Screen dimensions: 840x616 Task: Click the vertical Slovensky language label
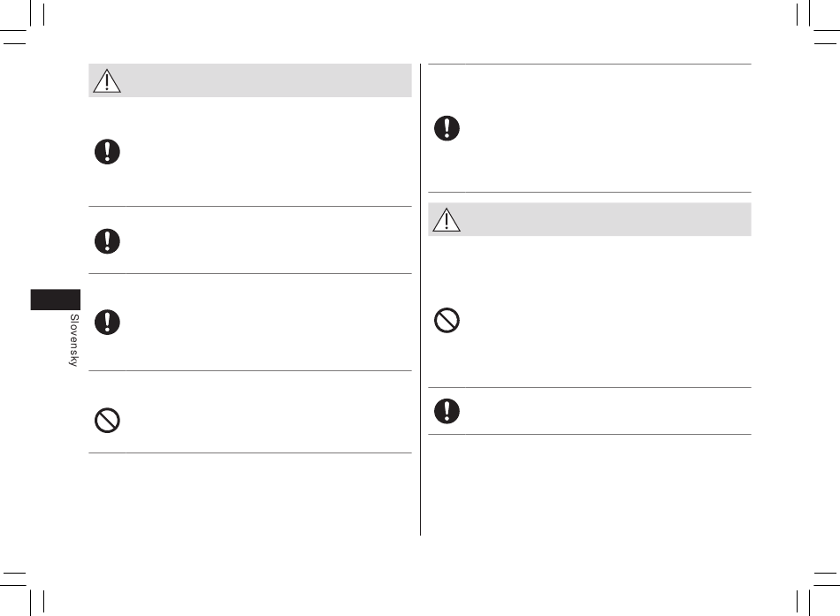pyautogui.click(x=74, y=340)
